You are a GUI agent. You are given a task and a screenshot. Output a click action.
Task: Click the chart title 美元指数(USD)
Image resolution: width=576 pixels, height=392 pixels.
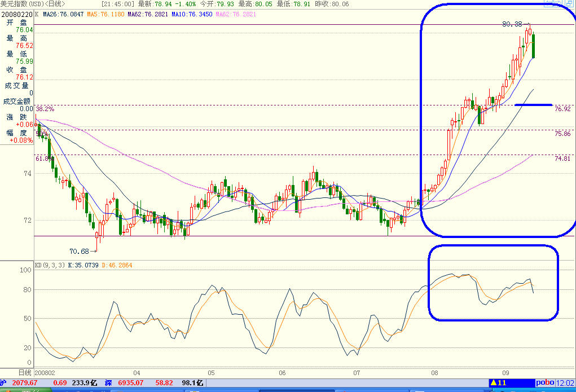pos(22,4)
